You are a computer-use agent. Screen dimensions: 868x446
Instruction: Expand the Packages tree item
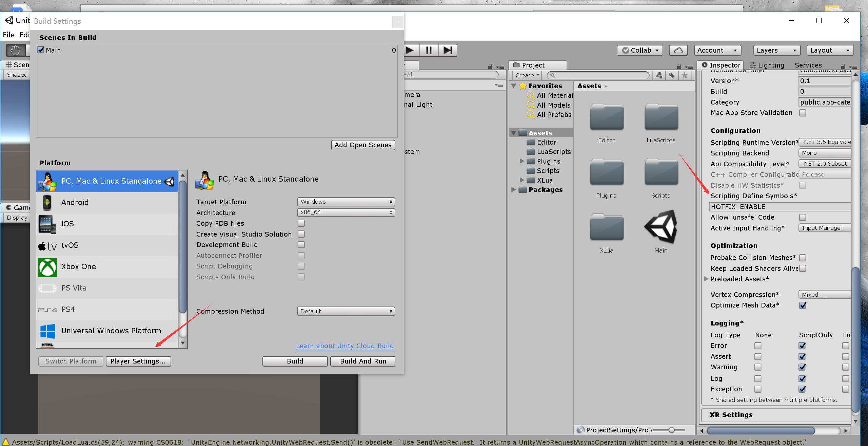click(x=513, y=190)
